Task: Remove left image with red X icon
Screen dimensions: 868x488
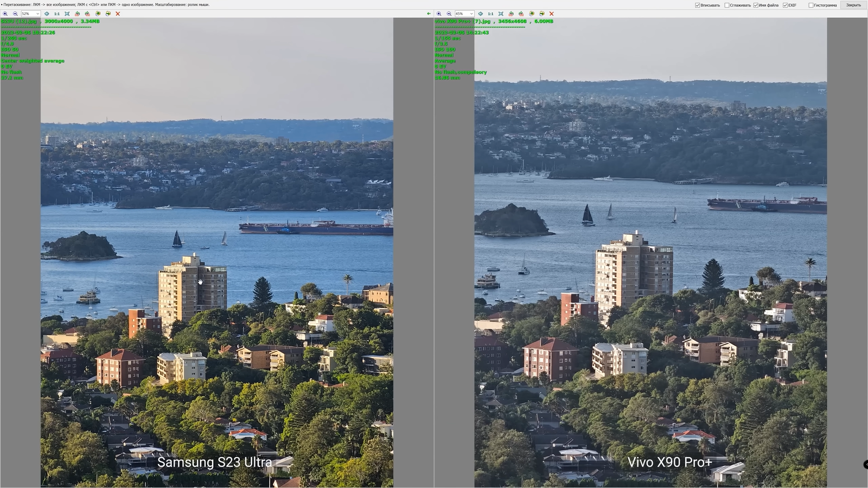Action: pyautogui.click(x=118, y=14)
